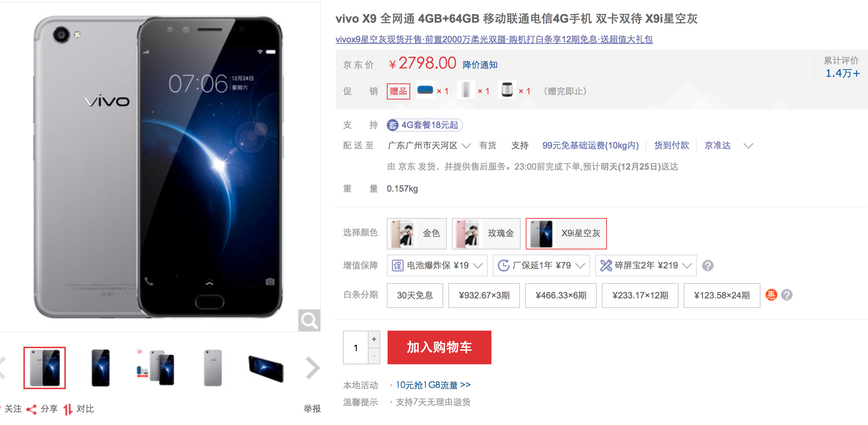Select the ¥233.17×12期 installment option
The height and width of the screenshot is (425, 868).
click(640, 295)
